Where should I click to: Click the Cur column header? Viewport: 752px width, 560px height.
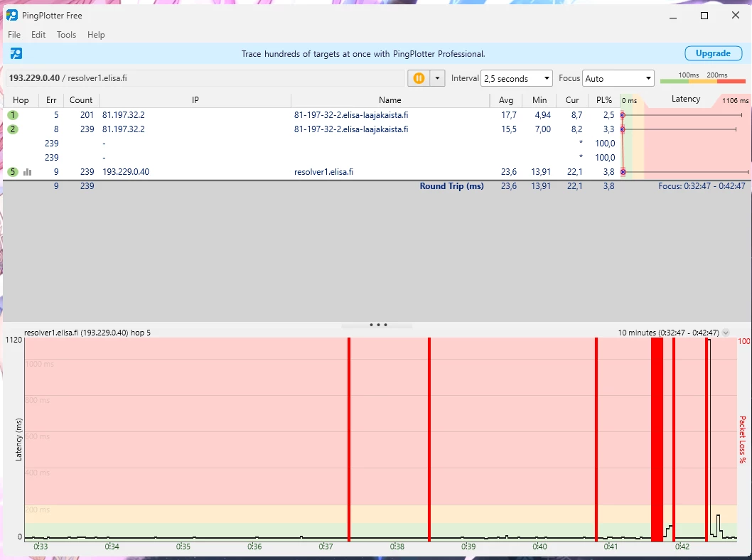[x=572, y=100]
